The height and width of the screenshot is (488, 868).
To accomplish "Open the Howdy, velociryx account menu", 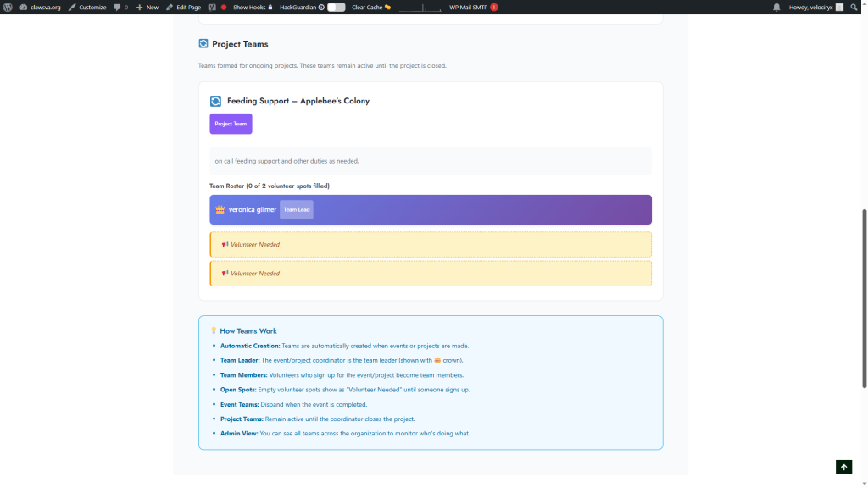I will [815, 7].
